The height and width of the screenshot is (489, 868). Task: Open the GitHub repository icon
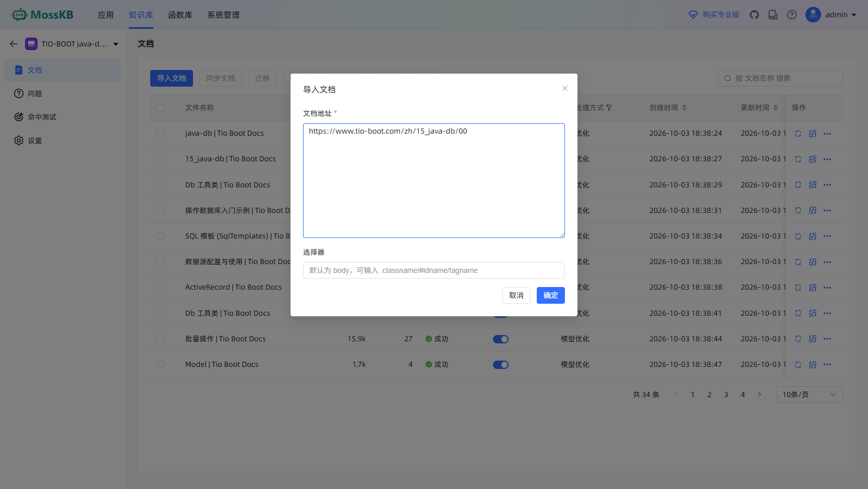[x=754, y=15]
